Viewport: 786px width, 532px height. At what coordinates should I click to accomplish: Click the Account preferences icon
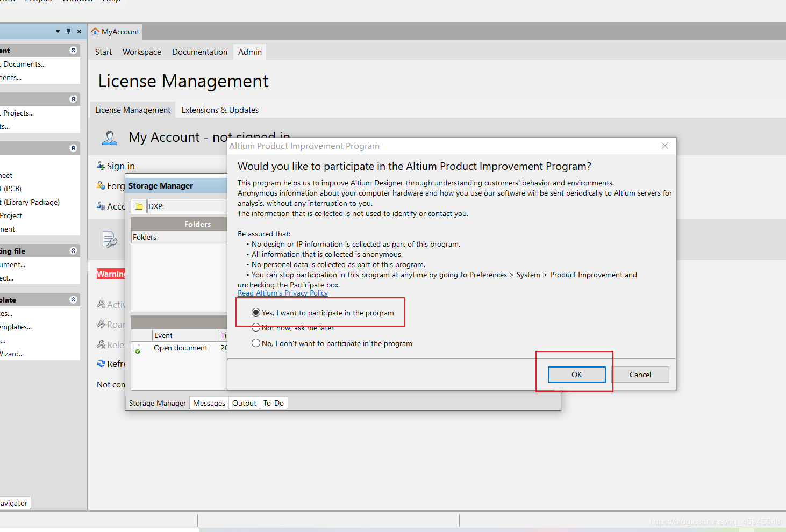[x=101, y=206]
